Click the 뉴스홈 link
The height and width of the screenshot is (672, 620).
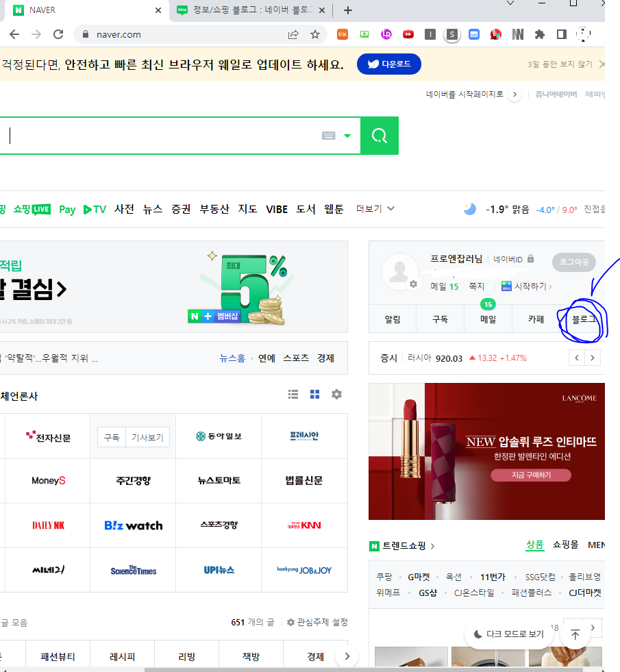coord(232,358)
